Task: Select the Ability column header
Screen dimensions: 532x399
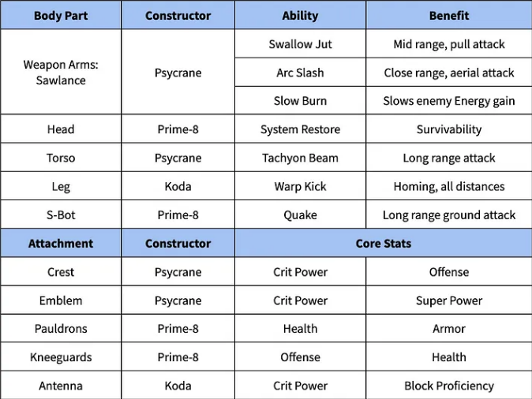Action: pyautogui.click(x=300, y=15)
